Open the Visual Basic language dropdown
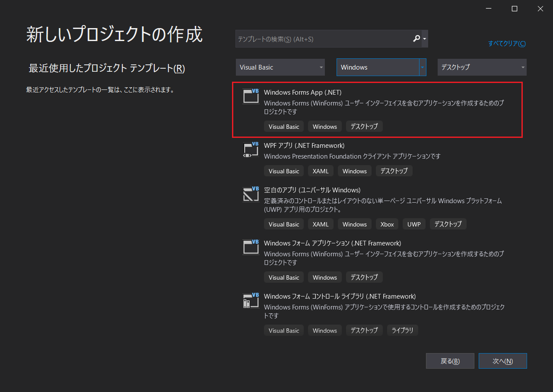Image resolution: width=553 pixels, height=392 pixels. [x=280, y=67]
